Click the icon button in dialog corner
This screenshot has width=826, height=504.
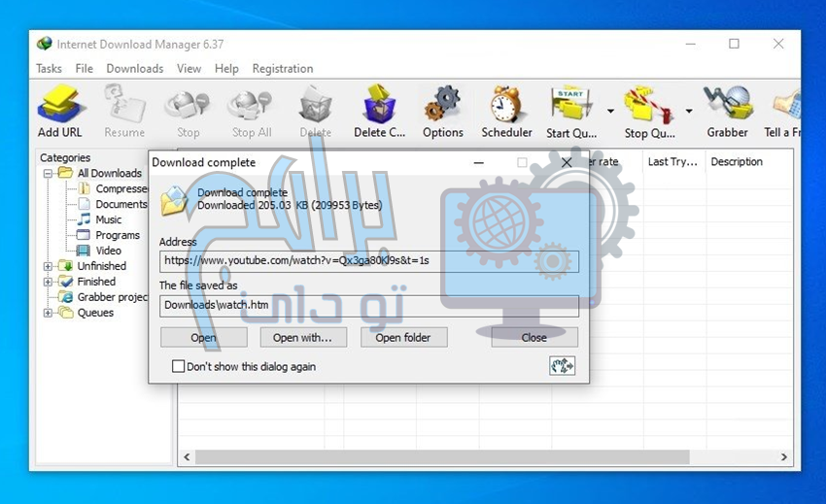coord(562,365)
